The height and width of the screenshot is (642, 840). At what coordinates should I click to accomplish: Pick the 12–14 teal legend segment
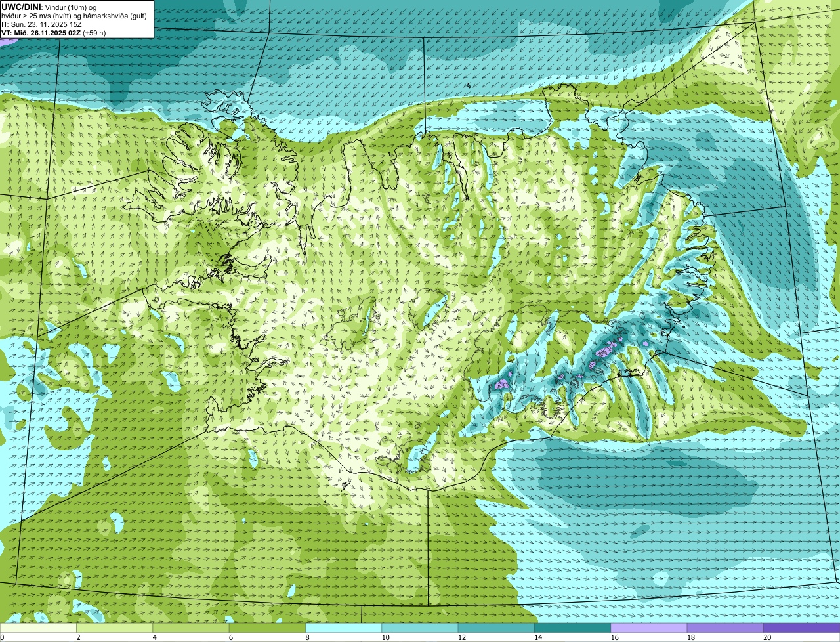pos(496,628)
